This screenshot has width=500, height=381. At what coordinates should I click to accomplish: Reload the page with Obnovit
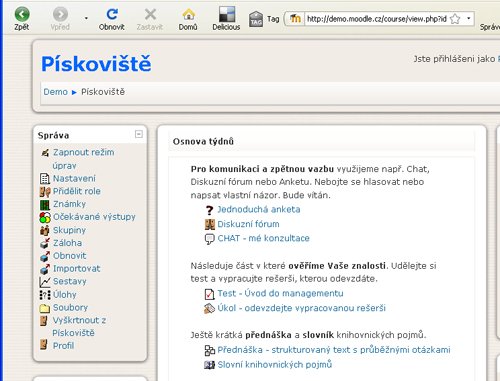pos(112,19)
